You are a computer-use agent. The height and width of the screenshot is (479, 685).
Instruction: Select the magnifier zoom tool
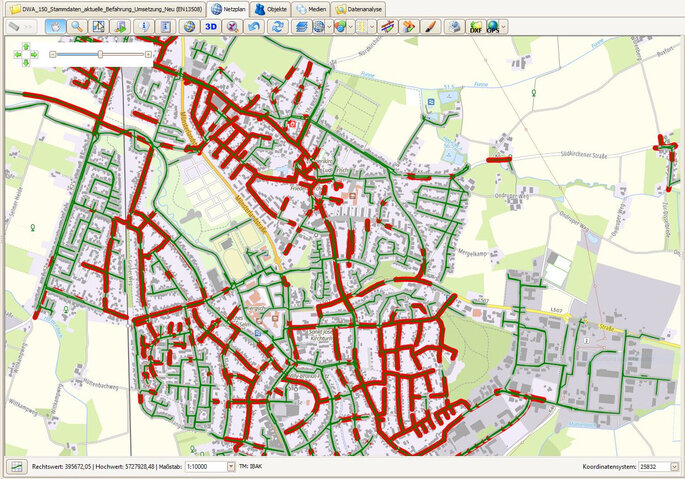[x=76, y=26]
